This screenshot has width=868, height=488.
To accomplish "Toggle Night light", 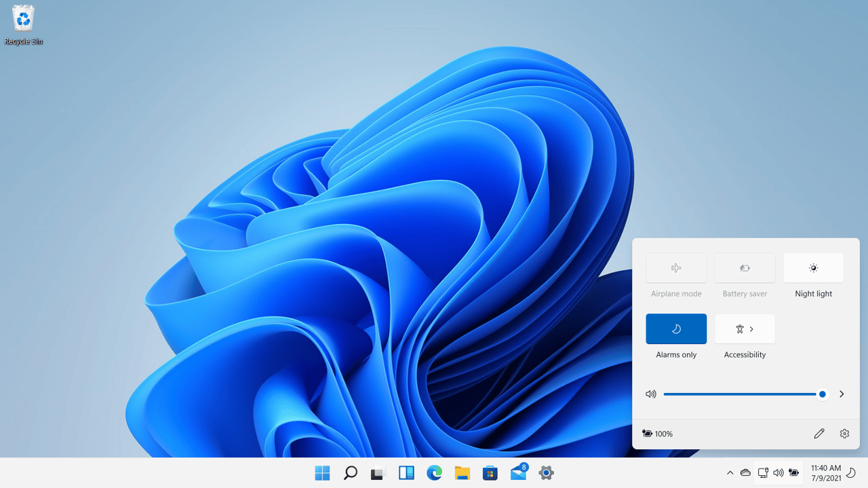I will tap(813, 267).
